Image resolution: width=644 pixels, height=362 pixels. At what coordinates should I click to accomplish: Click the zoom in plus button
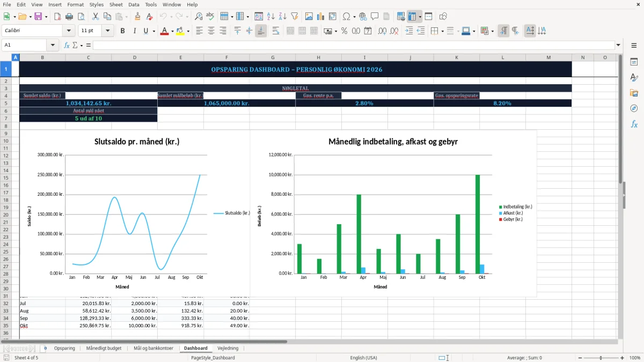623,358
